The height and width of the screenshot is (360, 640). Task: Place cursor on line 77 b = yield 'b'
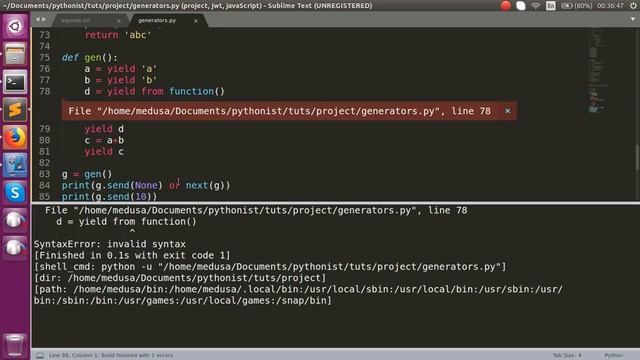[121, 80]
